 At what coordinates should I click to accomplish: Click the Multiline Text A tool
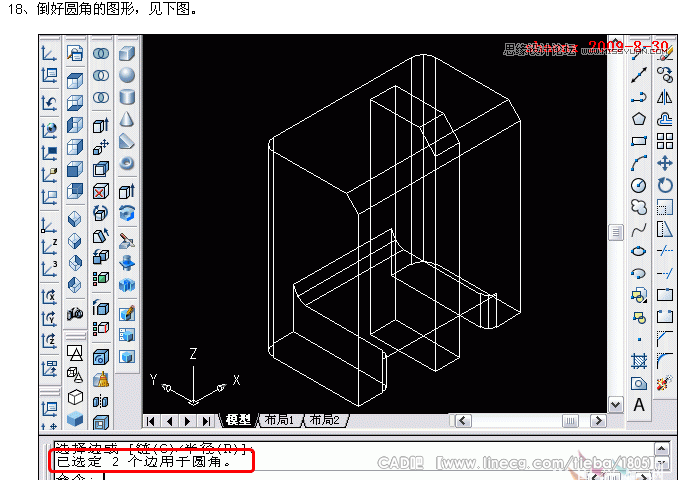tap(639, 405)
